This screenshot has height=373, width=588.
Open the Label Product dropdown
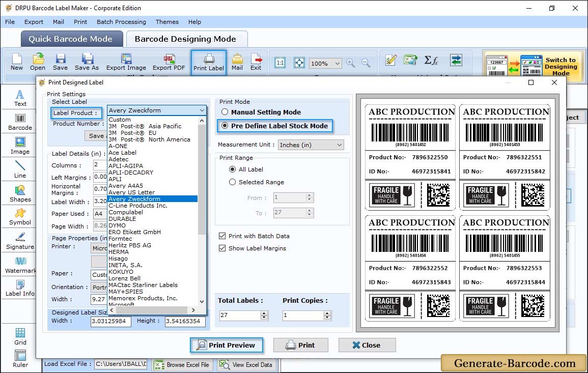click(x=157, y=110)
